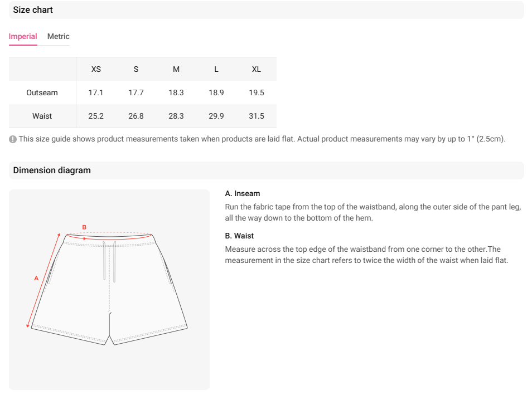Select the Imperial tab
Image resolution: width=532 pixels, height=400 pixels.
[23, 37]
